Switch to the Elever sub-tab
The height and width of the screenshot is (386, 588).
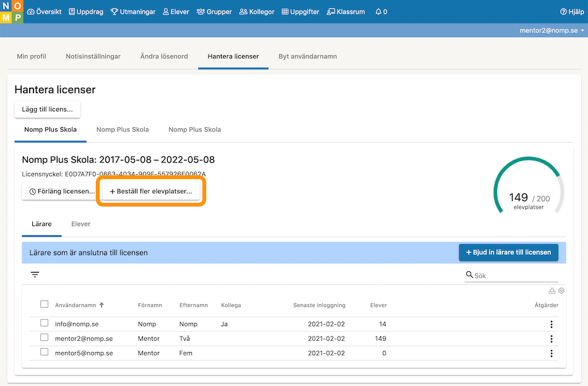point(80,224)
